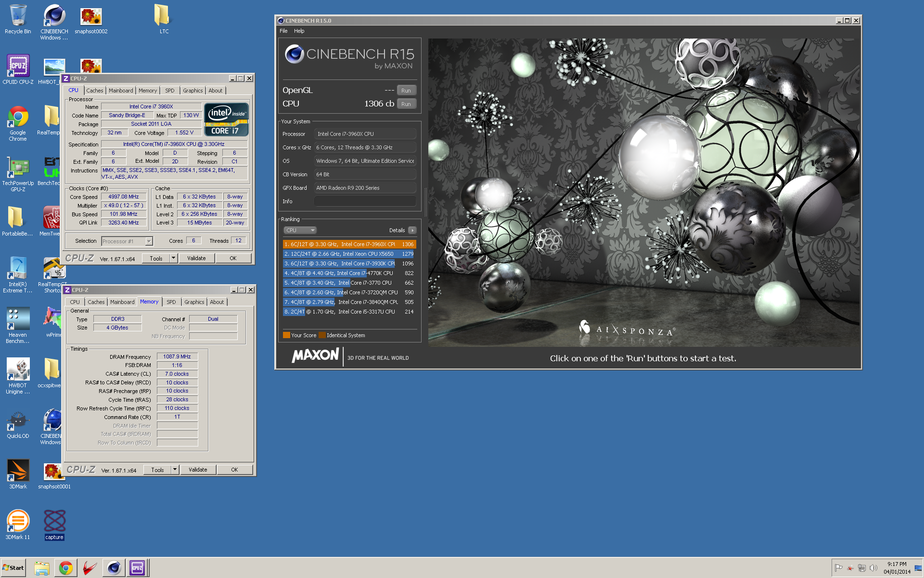This screenshot has height=578, width=924.
Task: Click OK in top CPU-Z window
Action: 233,259
